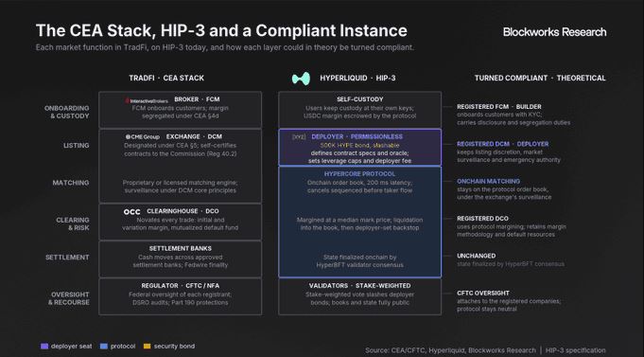
Task: Click the CME Group logo
Action: pos(143,137)
